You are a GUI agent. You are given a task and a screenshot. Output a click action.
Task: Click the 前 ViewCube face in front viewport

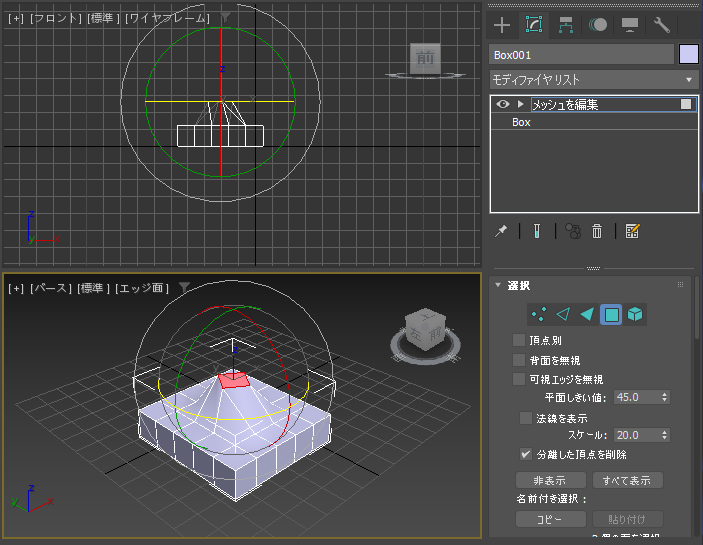pyautogui.click(x=425, y=58)
